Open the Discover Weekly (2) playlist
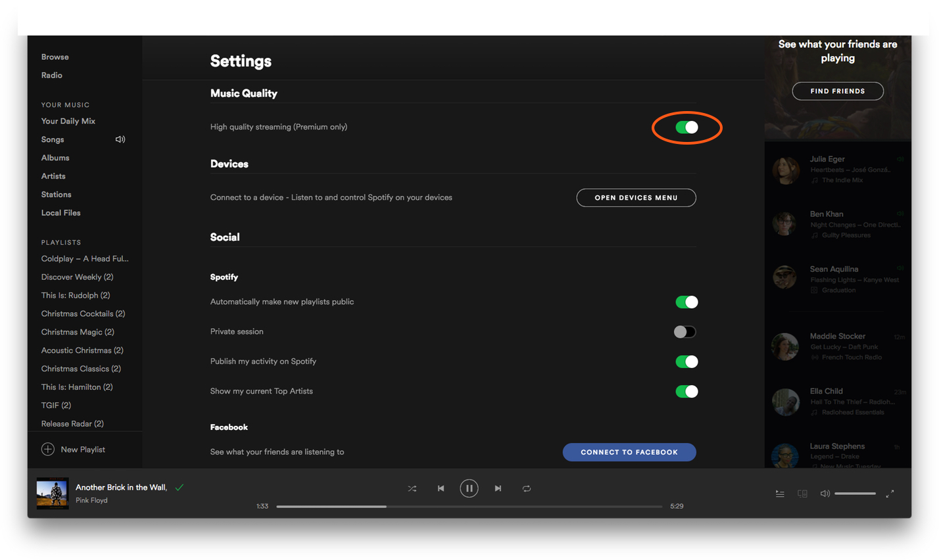The image size is (939, 560). [77, 277]
